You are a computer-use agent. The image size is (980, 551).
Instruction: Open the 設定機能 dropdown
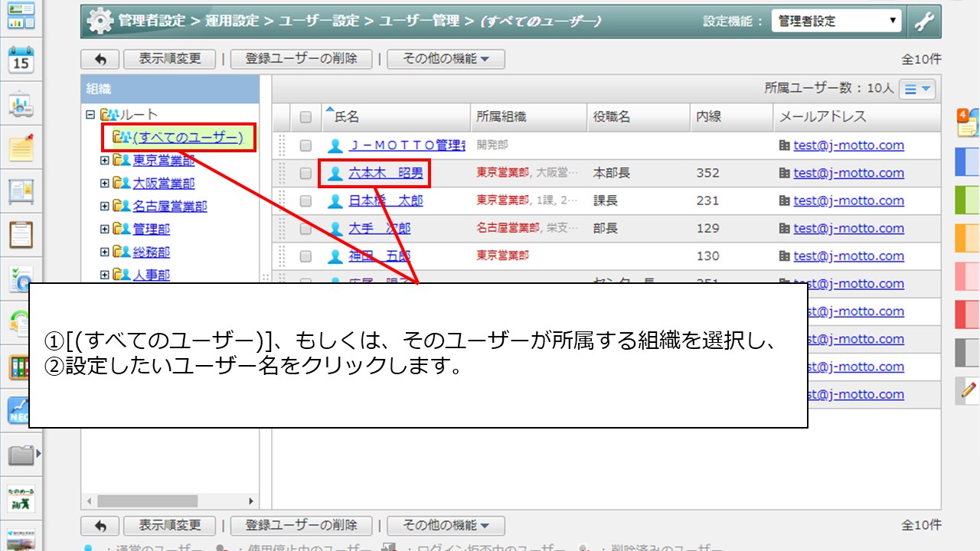point(836,21)
